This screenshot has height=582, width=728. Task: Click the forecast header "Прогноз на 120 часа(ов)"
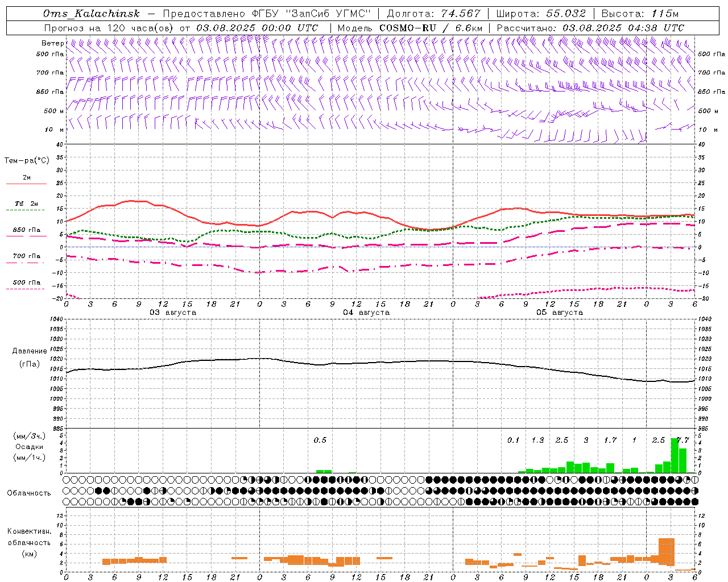point(109,28)
